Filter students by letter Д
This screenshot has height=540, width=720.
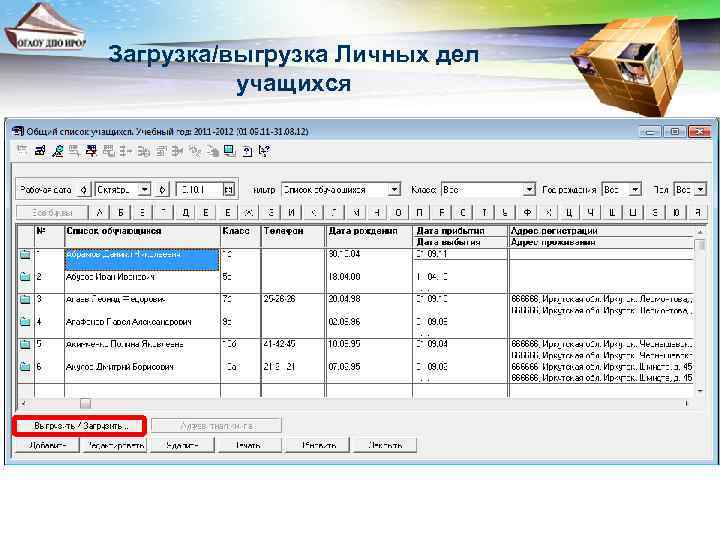(x=186, y=213)
